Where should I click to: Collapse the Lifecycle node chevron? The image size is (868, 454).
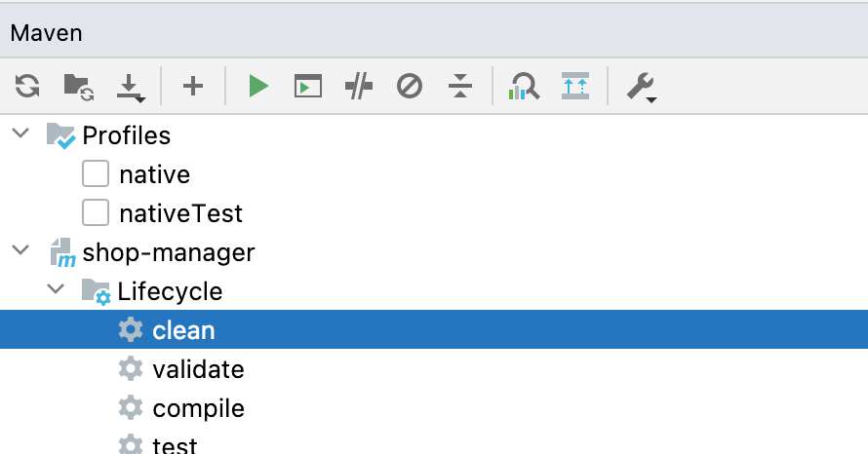57,290
